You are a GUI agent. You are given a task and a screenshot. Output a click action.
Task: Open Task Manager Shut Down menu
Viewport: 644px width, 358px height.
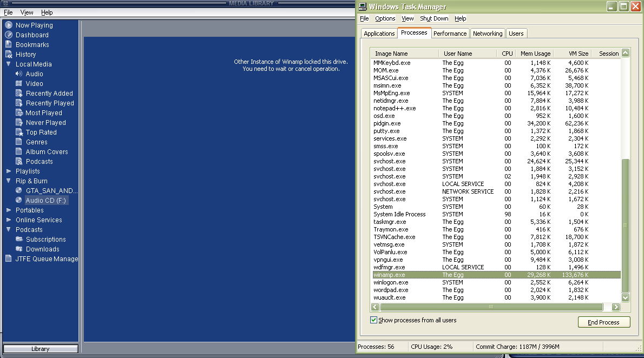click(434, 18)
